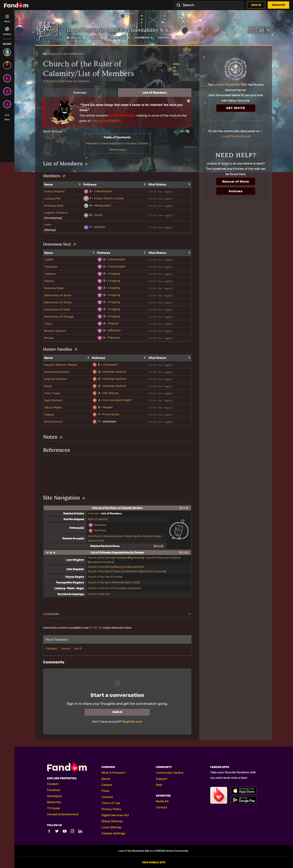Screen dimensions: 293x868
Task: Open the More dots icon in sidebar
Action: [7, 115]
